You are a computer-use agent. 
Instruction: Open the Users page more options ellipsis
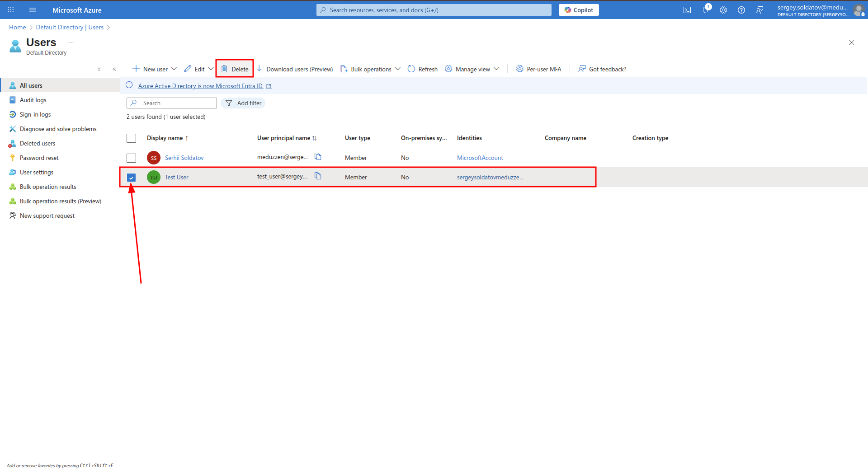point(71,42)
